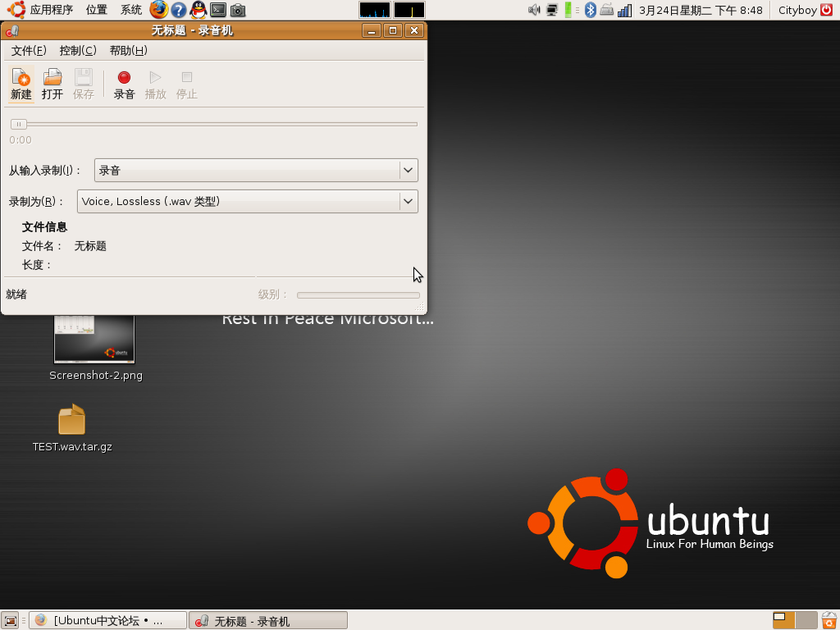Viewport: 840px width, 630px height.
Task: Click the Stop (停止) toolbar button
Action: pyautogui.click(x=186, y=84)
